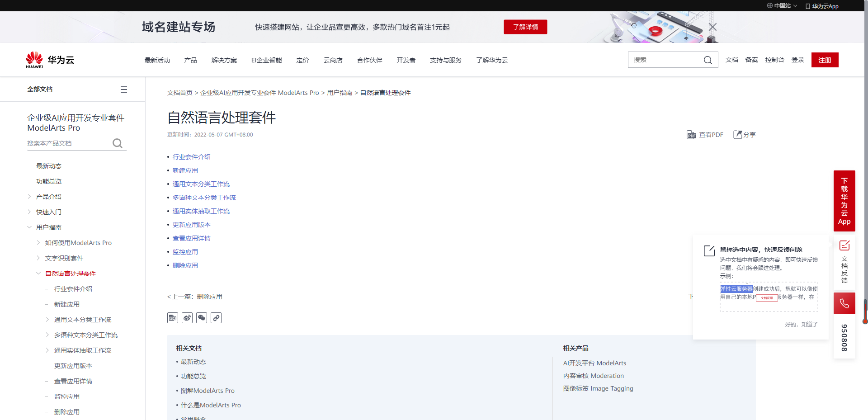
Task: Open the 中国站 region dropdown
Action: click(782, 5)
